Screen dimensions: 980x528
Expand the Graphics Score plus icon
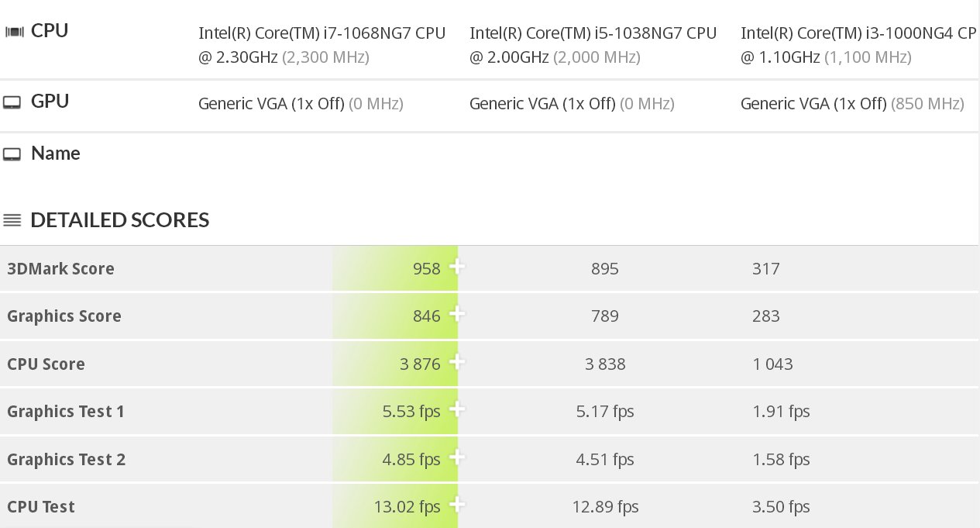[x=457, y=315]
